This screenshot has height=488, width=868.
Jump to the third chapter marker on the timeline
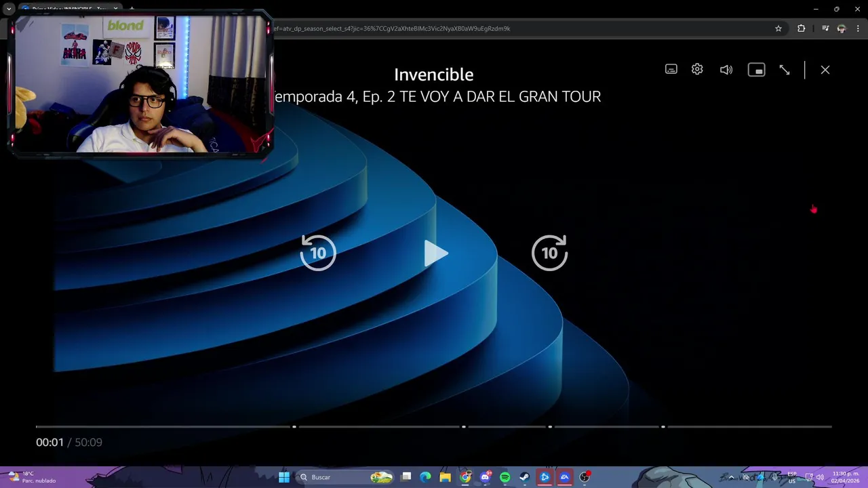point(550,426)
